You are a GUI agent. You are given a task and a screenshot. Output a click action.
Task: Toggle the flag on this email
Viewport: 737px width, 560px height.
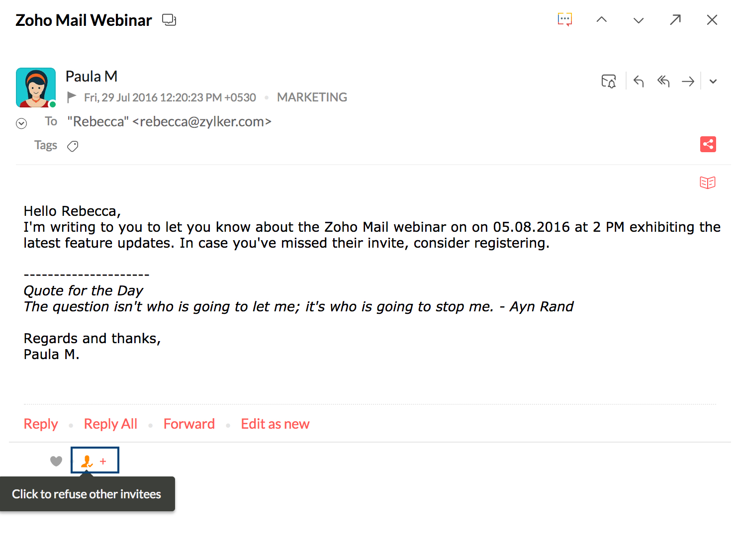72,97
